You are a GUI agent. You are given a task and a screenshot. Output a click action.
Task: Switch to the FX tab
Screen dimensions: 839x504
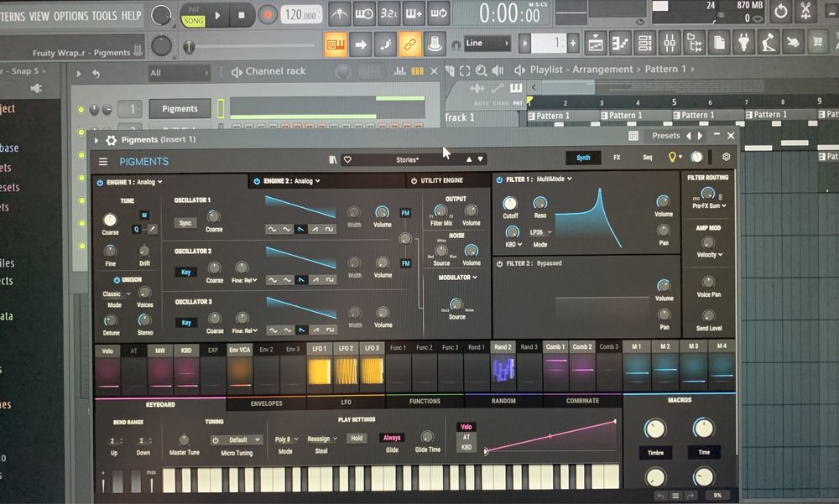tap(617, 158)
